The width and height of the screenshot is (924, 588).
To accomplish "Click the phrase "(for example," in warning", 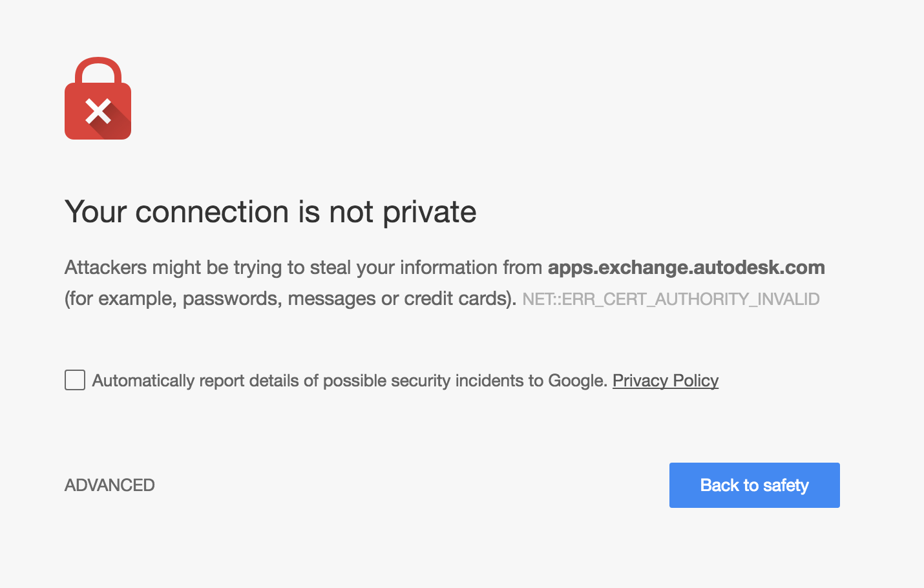I will coord(120,299).
